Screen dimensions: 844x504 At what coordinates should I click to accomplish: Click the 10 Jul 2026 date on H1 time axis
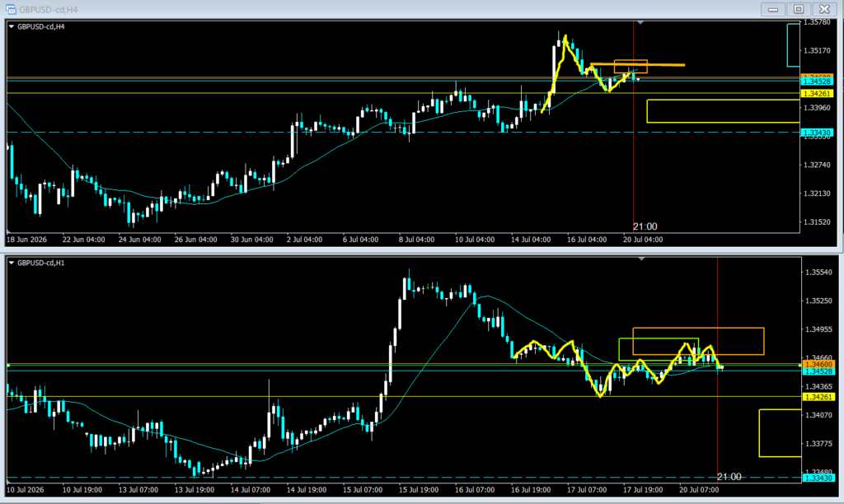26,489
